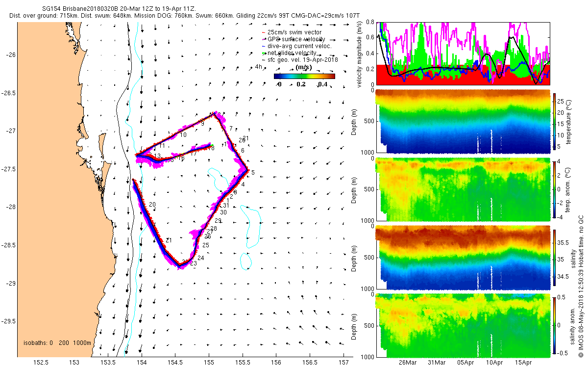Click the 'isobaths: 0 200 1000m' label
This screenshot has height=368, width=588.
(x=57, y=343)
